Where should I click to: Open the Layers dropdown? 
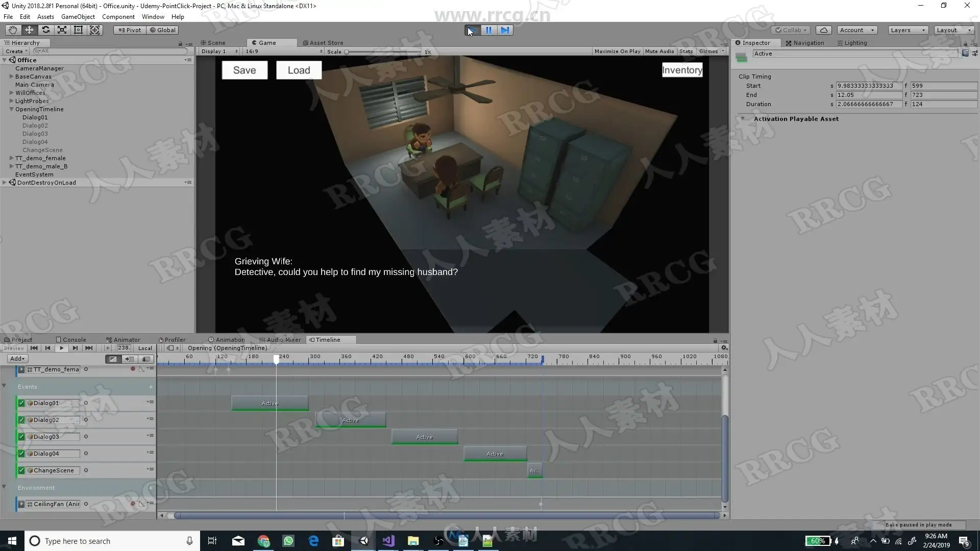pos(908,30)
